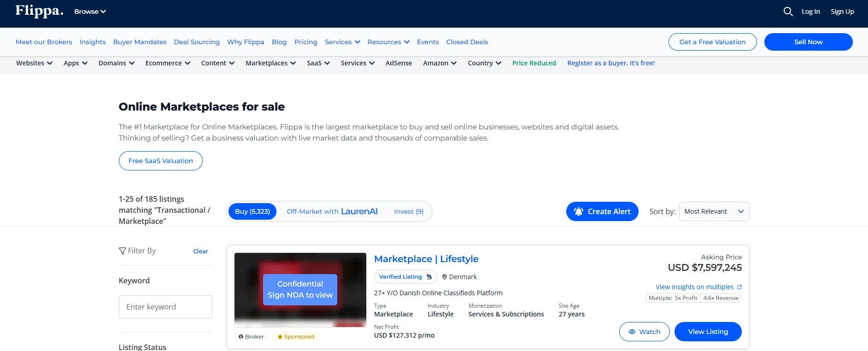Select the Invest (9) tab
The width and height of the screenshot is (868, 351).
[409, 211]
